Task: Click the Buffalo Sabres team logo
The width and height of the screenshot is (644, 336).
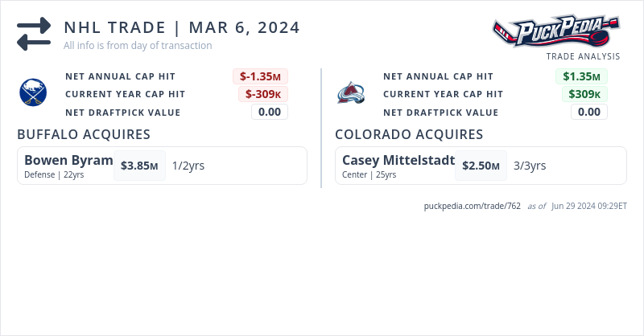Action: click(x=34, y=93)
